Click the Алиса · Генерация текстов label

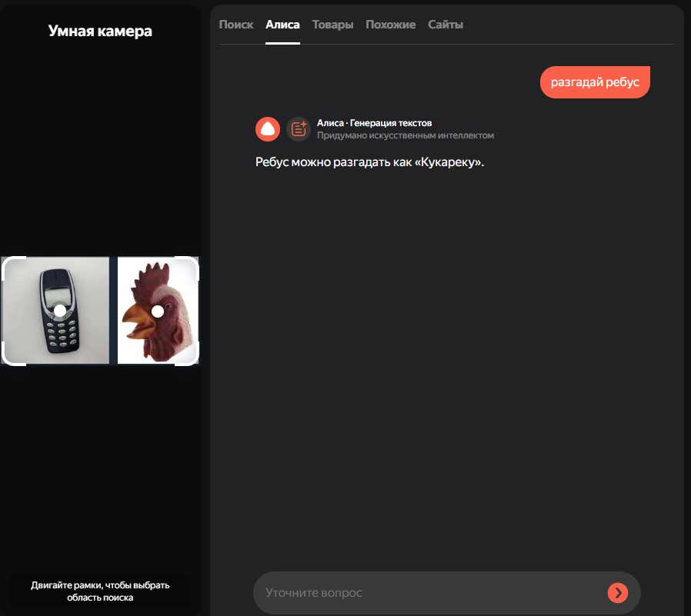coord(374,123)
